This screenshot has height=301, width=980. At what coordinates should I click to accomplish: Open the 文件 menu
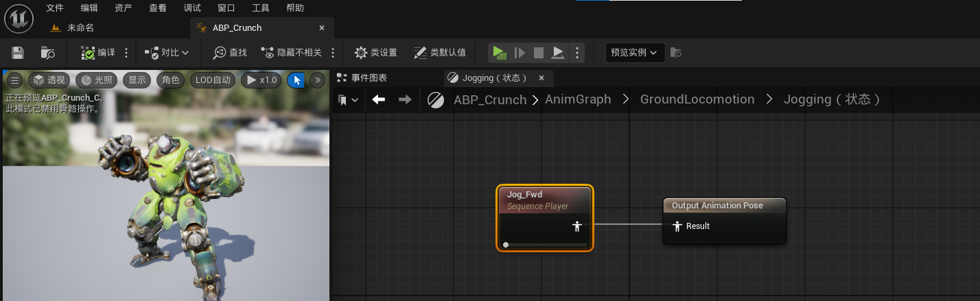55,8
